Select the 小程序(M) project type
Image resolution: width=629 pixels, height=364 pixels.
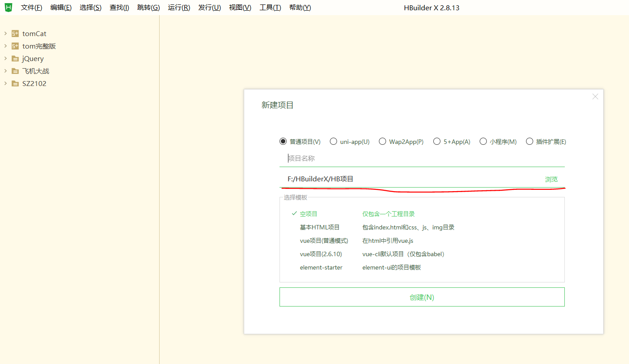pyautogui.click(x=483, y=141)
